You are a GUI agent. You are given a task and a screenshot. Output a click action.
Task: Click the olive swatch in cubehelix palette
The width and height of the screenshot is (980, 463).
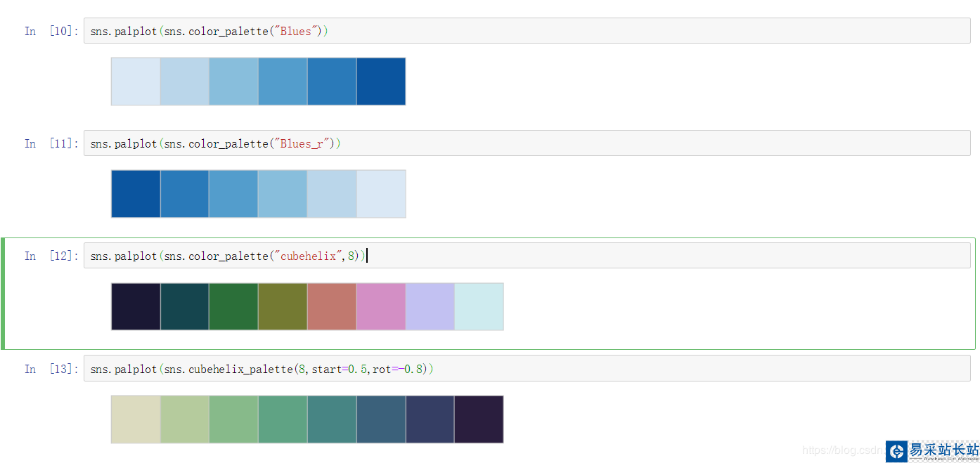coord(283,306)
